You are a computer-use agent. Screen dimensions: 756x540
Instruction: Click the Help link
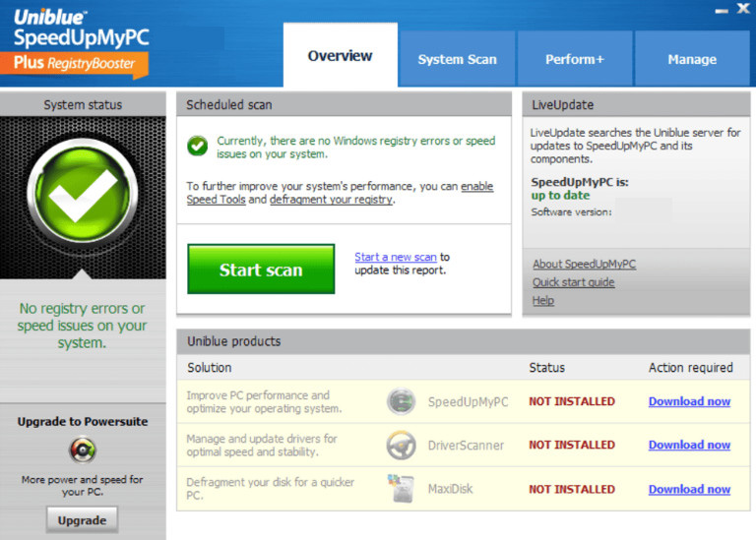tap(543, 301)
